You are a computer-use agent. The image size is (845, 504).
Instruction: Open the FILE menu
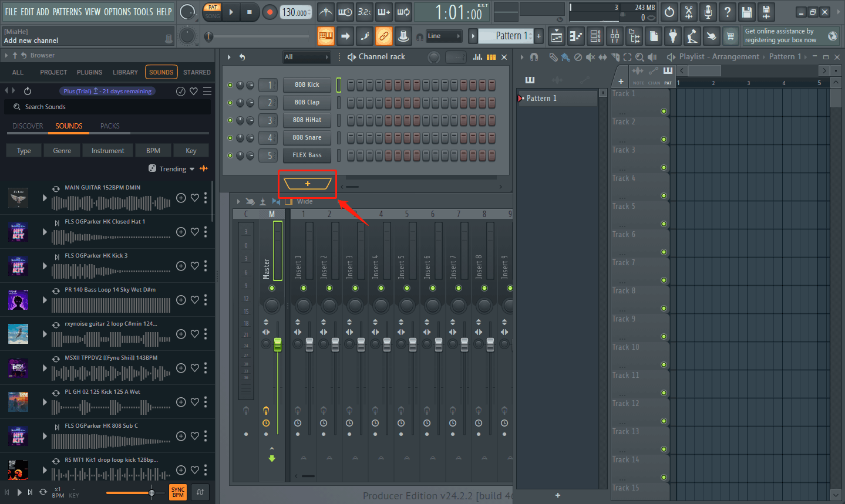point(11,12)
